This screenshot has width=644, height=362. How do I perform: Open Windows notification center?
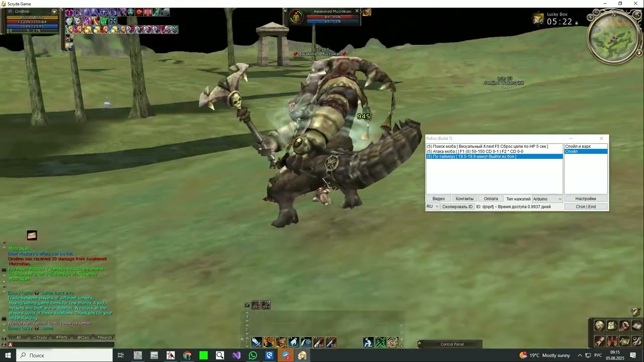coord(633,355)
